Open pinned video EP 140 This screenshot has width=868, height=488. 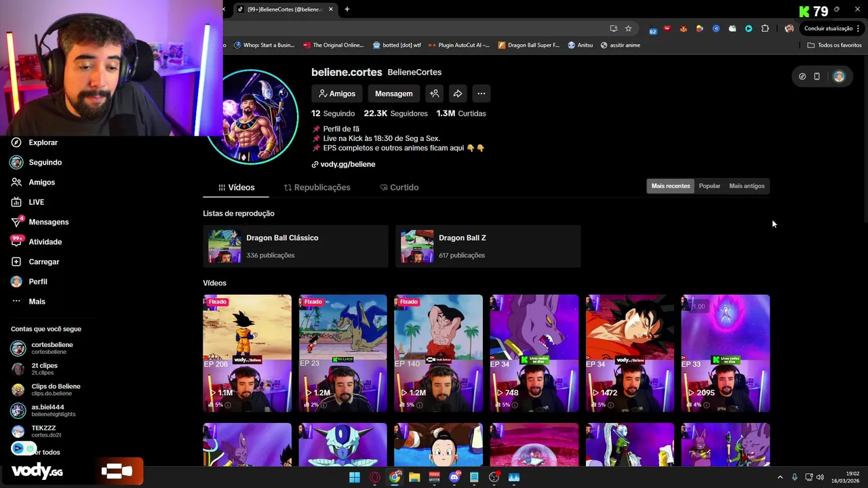click(x=438, y=353)
